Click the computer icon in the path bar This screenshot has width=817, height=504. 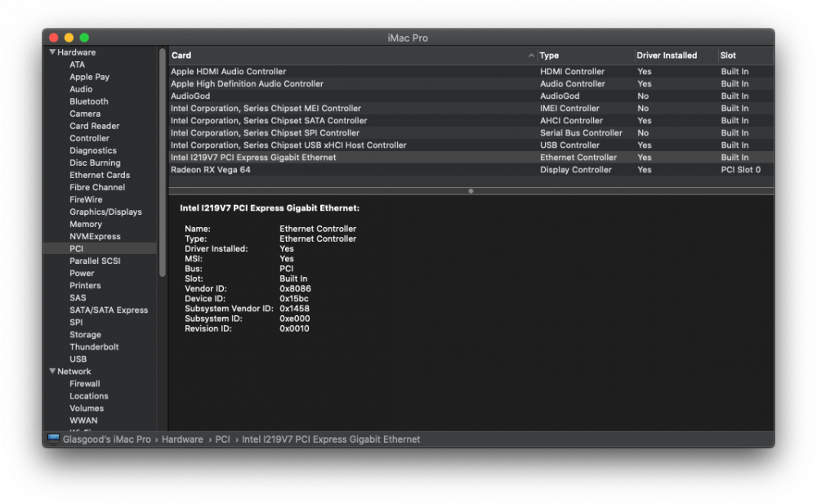(53, 439)
